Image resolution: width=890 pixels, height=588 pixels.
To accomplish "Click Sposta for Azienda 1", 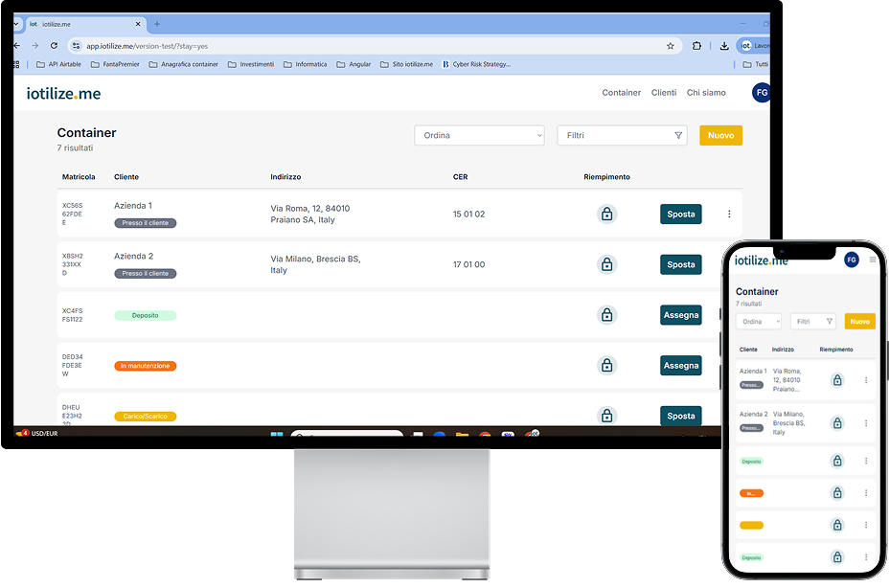I will pyautogui.click(x=681, y=214).
